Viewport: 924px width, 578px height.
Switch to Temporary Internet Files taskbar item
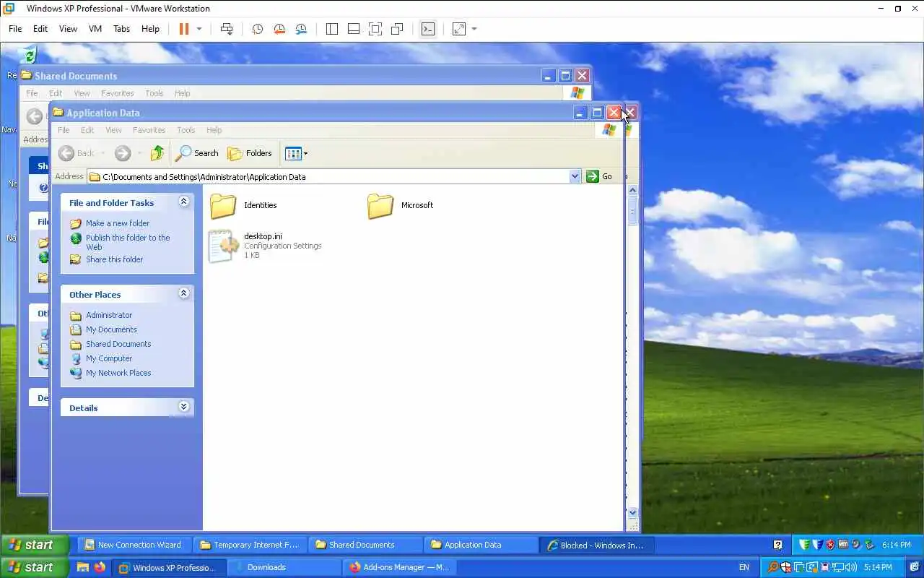(x=250, y=545)
